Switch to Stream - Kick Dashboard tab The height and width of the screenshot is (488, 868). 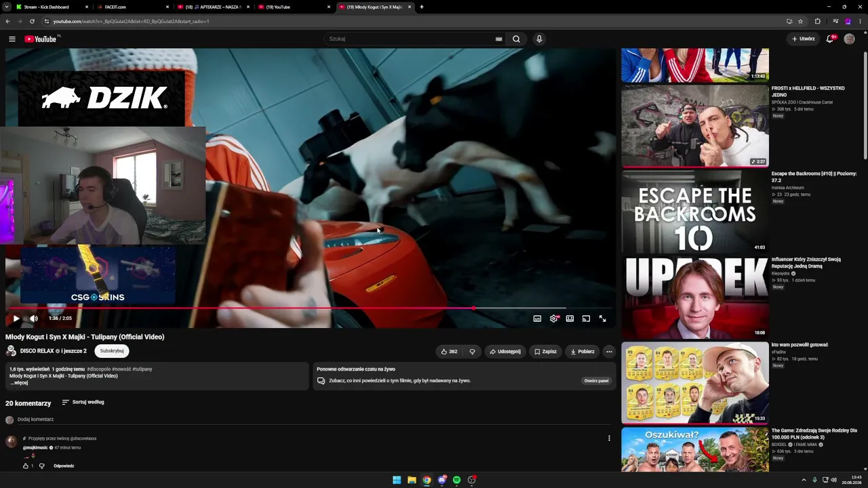point(52,7)
